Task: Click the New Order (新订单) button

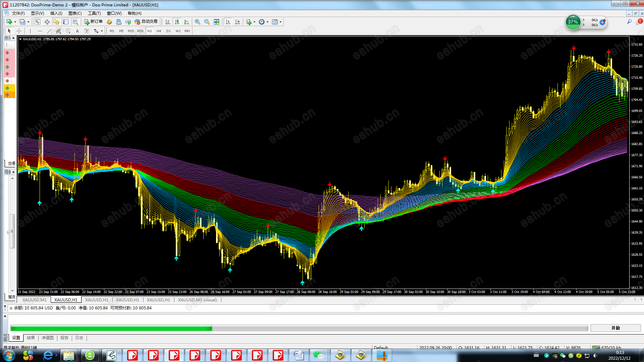Action: [93, 22]
